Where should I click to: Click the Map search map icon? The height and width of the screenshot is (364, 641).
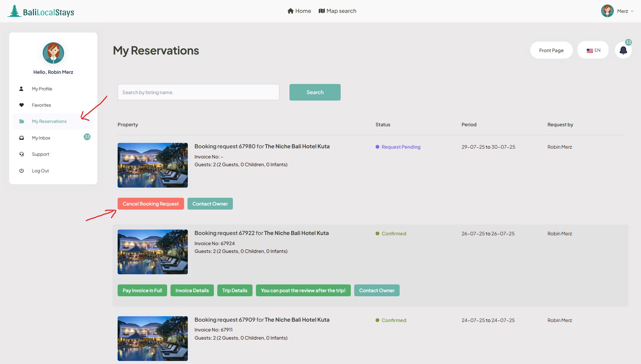322,11
